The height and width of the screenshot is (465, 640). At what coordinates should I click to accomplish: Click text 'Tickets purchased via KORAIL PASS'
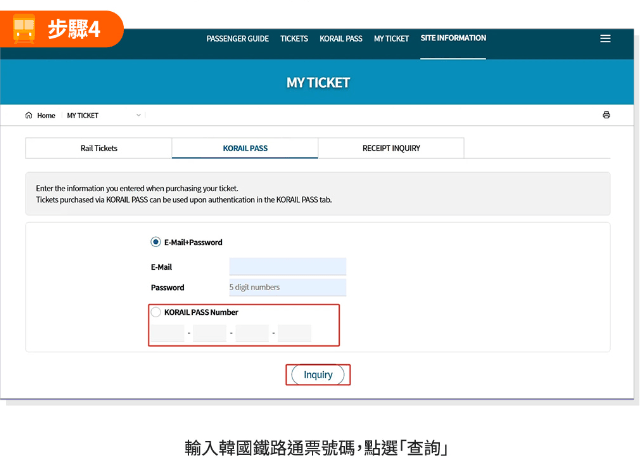pyautogui.click(x=92, y=200)
